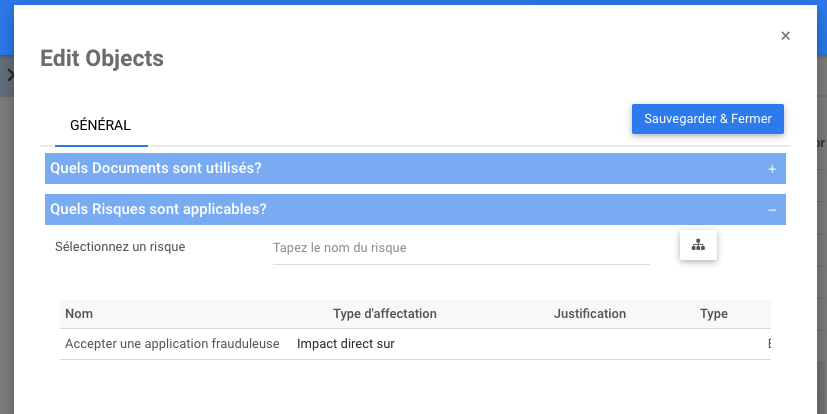Expand "Quels Documents sont utilisés?" section
Viewport: 827px width, 414px height.
[x=156, y=168]
